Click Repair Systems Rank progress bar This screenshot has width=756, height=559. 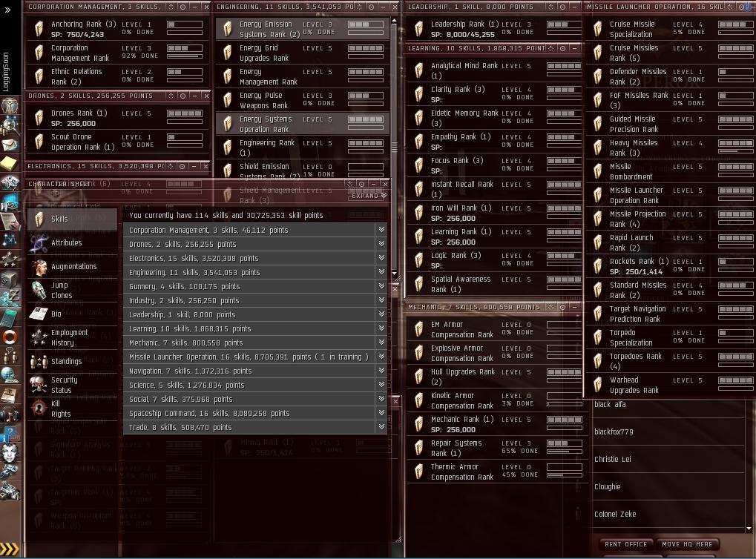point(564,452)
